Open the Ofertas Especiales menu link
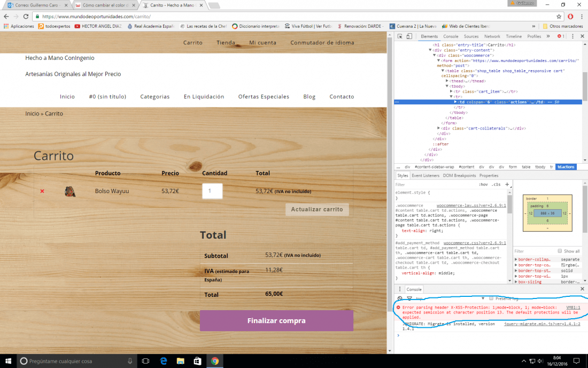The height and width of the screenshot is (368, 588). tap(264, 96)
